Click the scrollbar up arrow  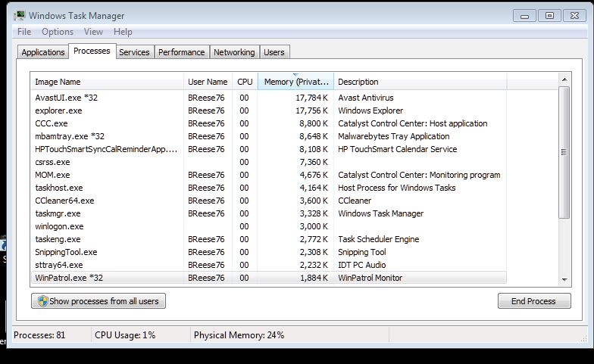click(x=564, y=80)
